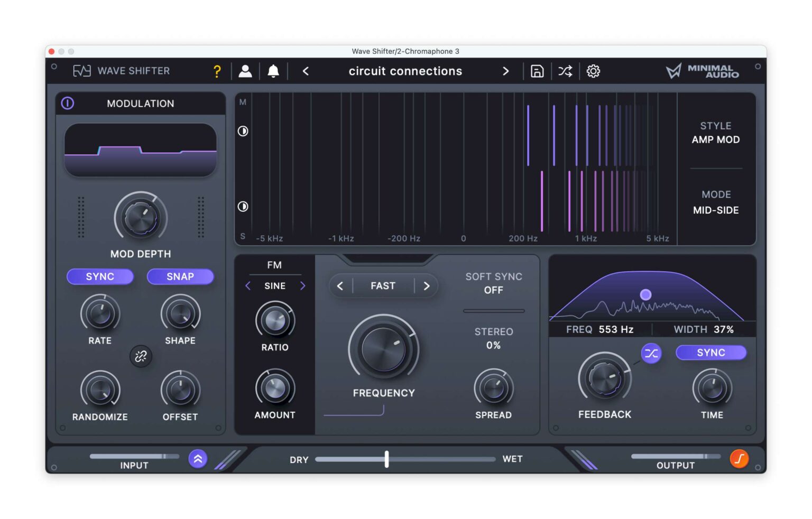Click the boost icon beside Input slider
The width and height of the screenshot is (812, 519).
pos(198,459)
